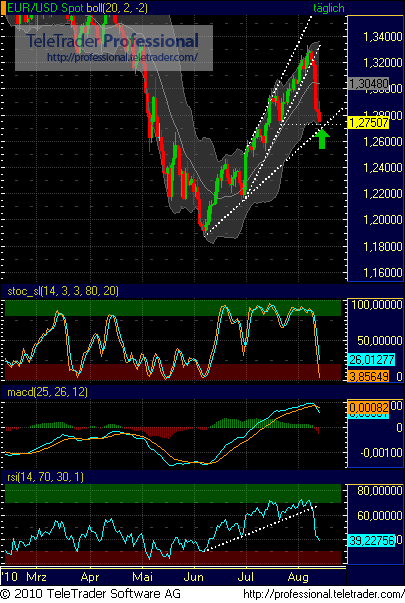The image size is (405, 603).
Task: Click the 'täglich' timeframe label
Action: 328,8
